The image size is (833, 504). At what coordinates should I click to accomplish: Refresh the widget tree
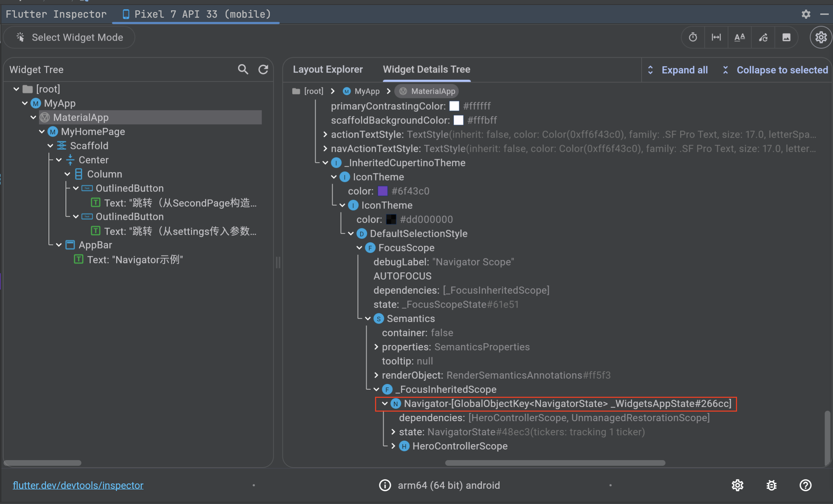tap(263, 69)
